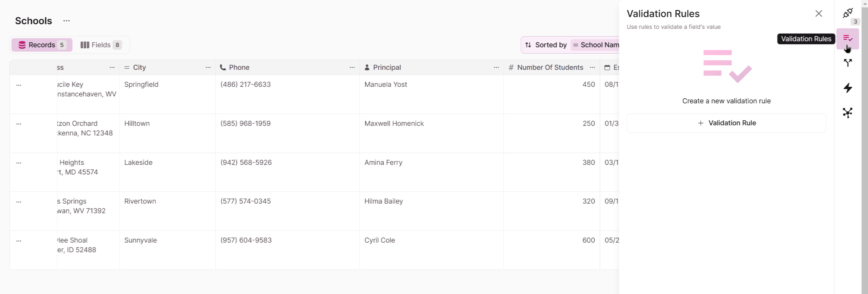Click the Principal column header

tap(432, 67)
